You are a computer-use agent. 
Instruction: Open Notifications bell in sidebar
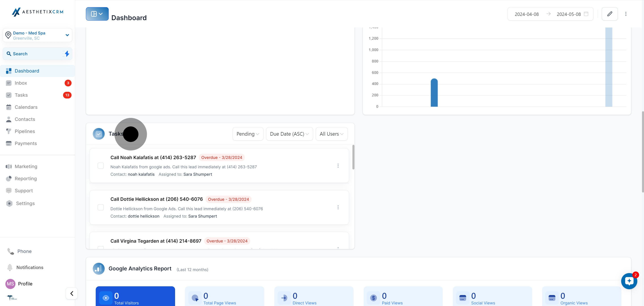coord(10,267)
